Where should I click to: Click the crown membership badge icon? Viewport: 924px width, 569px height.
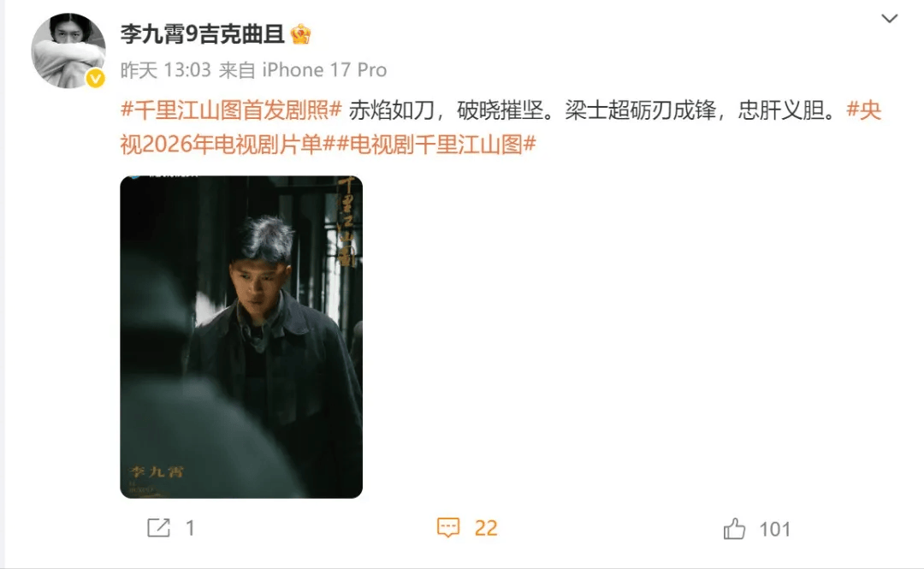point(300,34)
